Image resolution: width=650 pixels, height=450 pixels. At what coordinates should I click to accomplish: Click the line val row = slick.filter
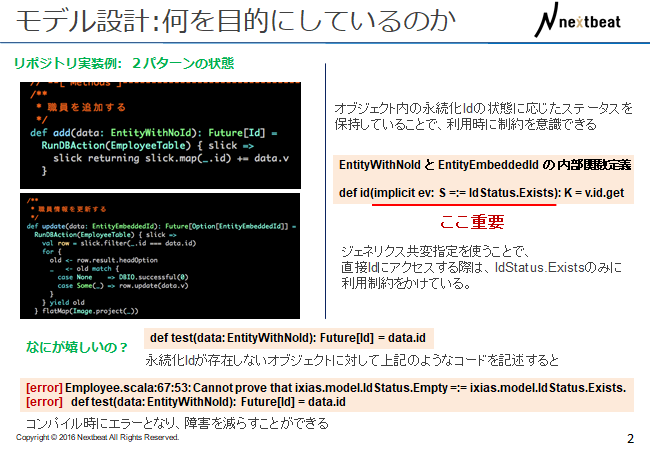click(x=119, y=243)
